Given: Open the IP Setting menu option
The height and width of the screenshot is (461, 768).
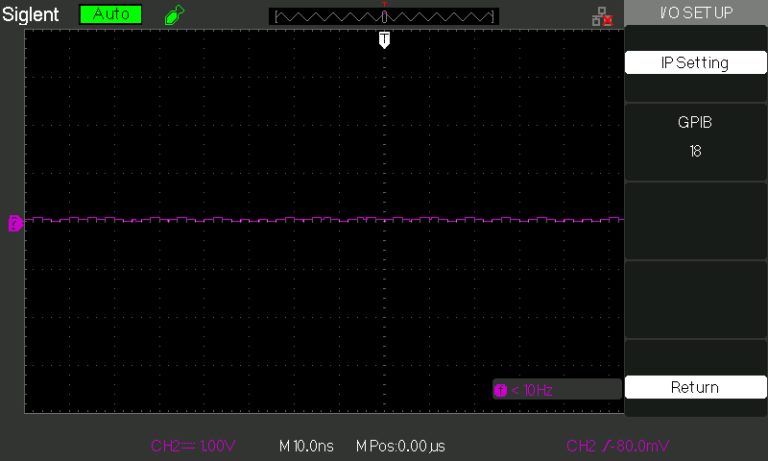Looking at the screenshot, I should 694,62.
